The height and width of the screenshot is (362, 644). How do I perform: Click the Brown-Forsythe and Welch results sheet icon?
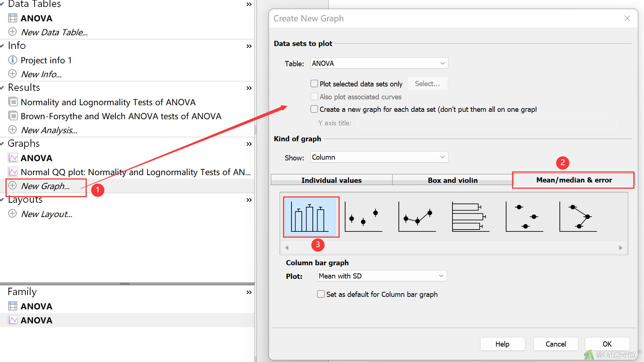tap(13, 116)
